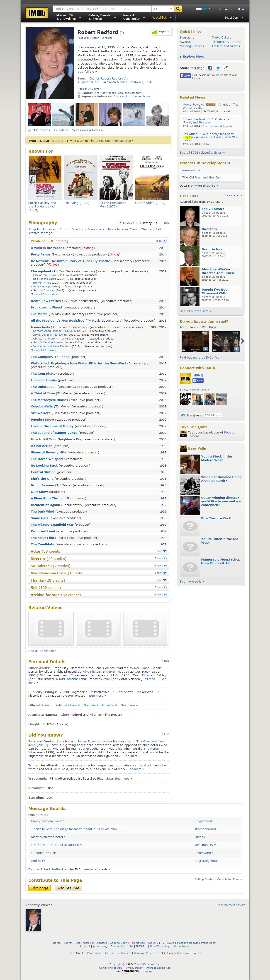Image resolution: width=270 pixels, height=980 pixels.
Task: Share page via Twitter icon
Action: (218, 68)
